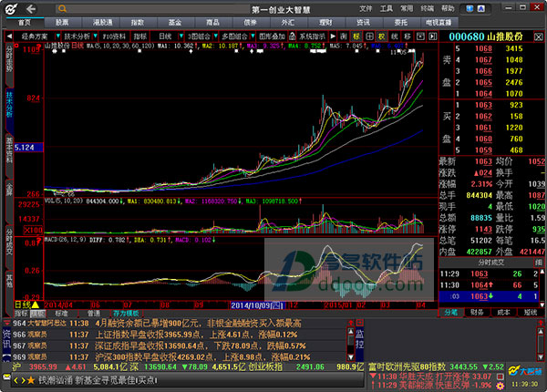
Task: Click the 指标 toolbar button
Action: (x=140, y=36)
